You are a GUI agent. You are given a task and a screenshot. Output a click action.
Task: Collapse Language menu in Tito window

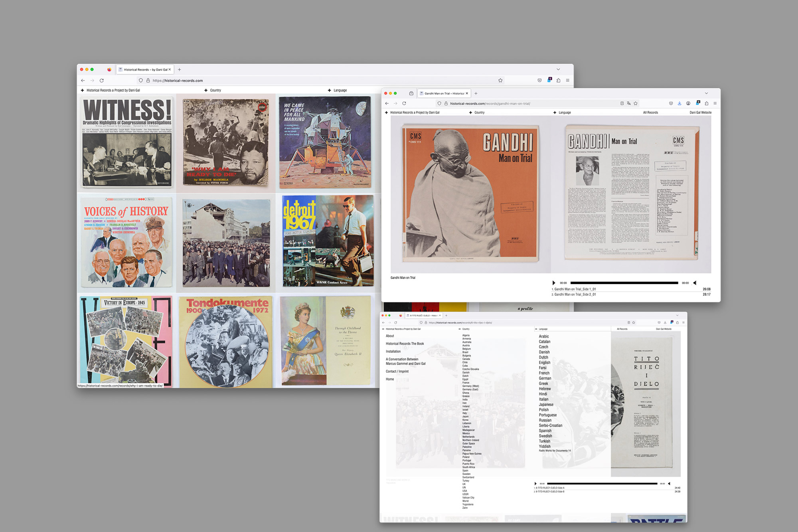coord(541,329)
